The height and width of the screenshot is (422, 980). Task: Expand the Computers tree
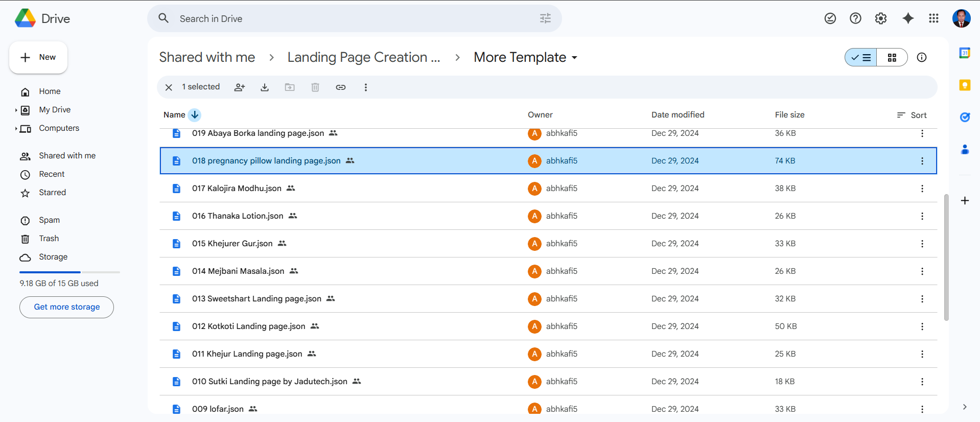point(16,128)
